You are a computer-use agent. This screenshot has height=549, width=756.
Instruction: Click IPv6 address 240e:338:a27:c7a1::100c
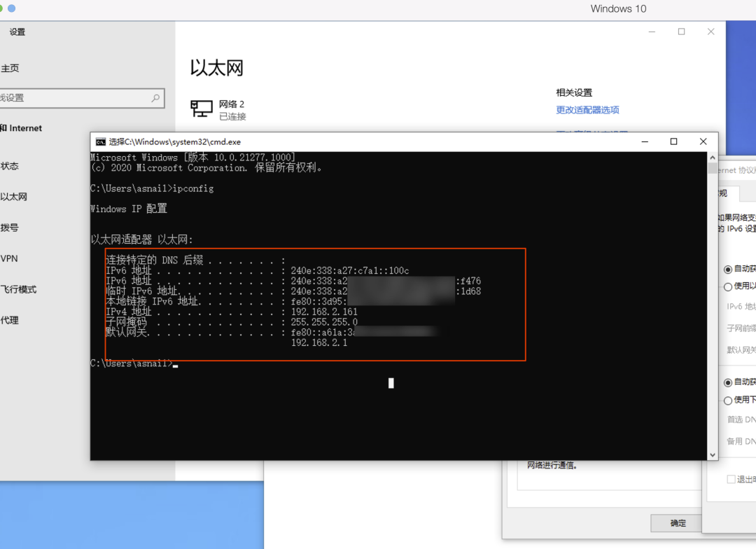[x=349, y=270]
